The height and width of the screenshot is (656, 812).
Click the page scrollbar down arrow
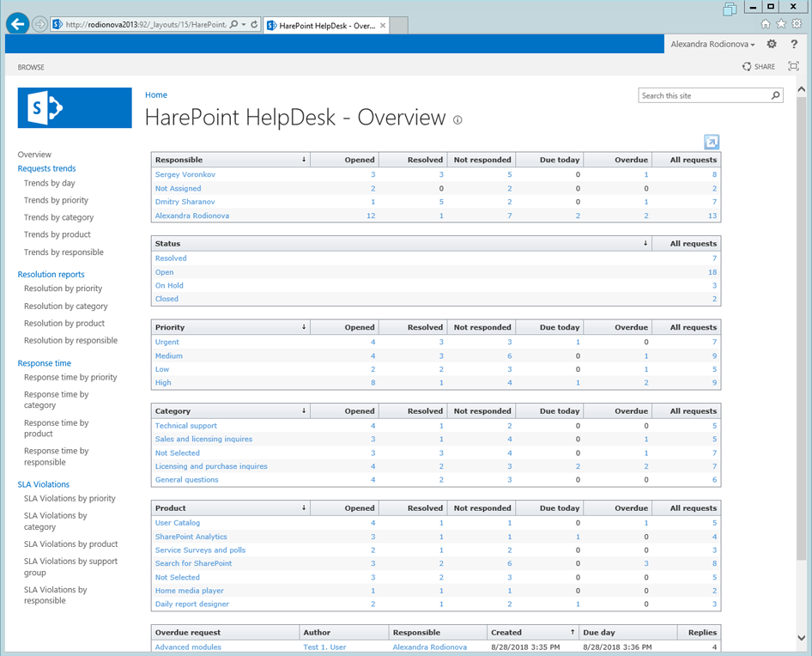tap(802, 638)
